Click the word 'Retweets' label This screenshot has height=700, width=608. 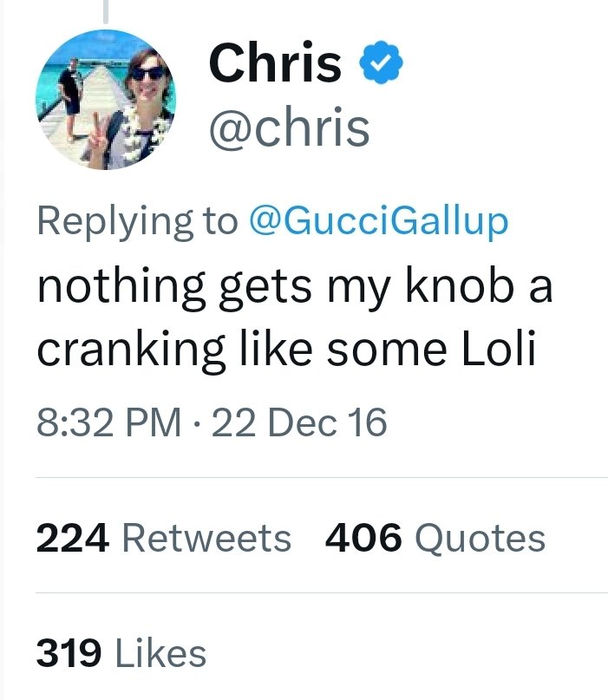point(206,538)
